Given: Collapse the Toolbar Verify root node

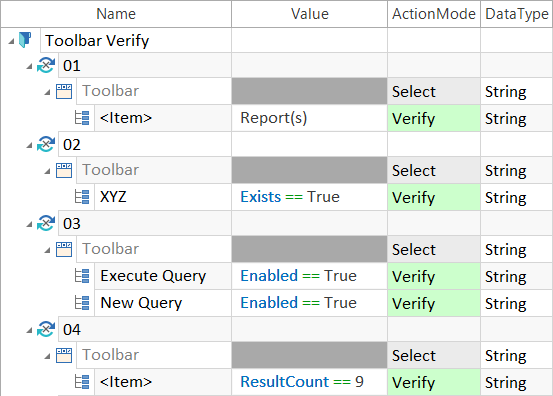Looking at the screenshot, I should [11, 41].
